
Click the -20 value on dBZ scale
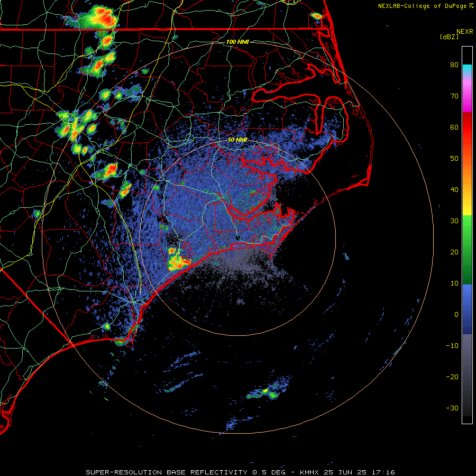(452, 377)
